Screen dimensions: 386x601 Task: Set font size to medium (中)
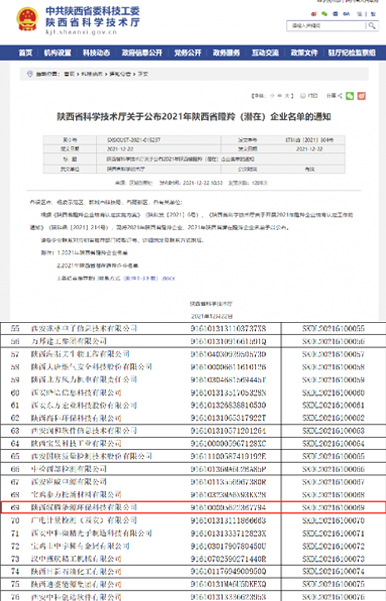point(280,96)
